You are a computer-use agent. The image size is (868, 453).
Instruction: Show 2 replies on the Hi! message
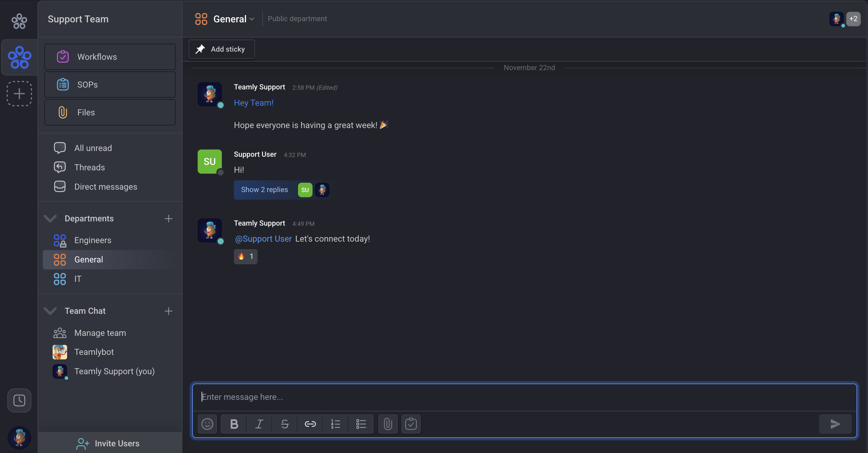tap(264, 190)
